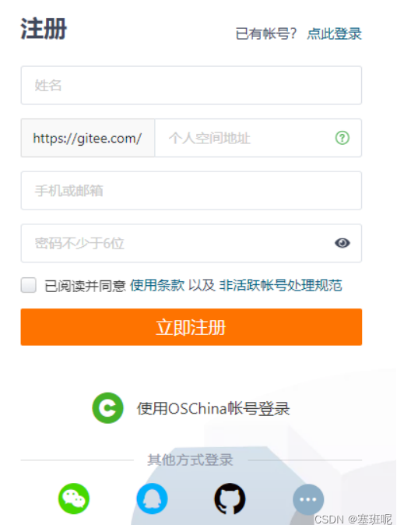
Task: Focus the 姓名 name input field
Action: pyautogui.click(x=191, y=85)
